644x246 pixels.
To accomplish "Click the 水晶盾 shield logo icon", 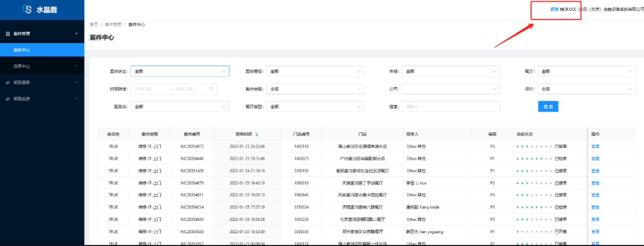I will tap(27, 10).
